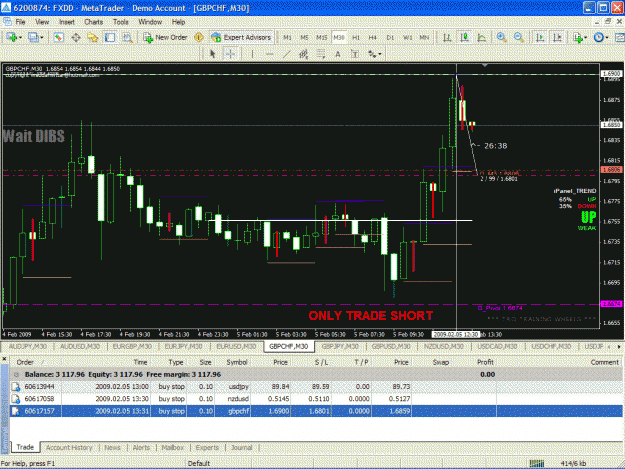Select the Text Label tool
The width and height of the screenshot is (625, 469).
[355, 53]
